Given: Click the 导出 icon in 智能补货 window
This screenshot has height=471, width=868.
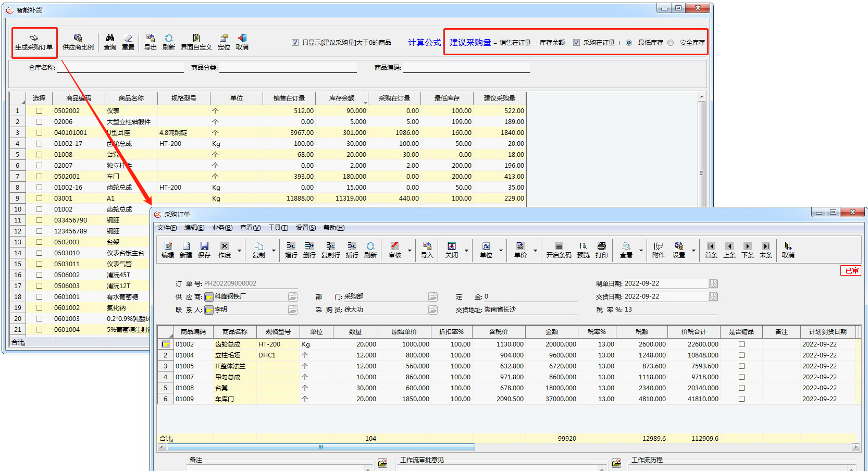Looking at the screenshot, I should pos(151,42).
